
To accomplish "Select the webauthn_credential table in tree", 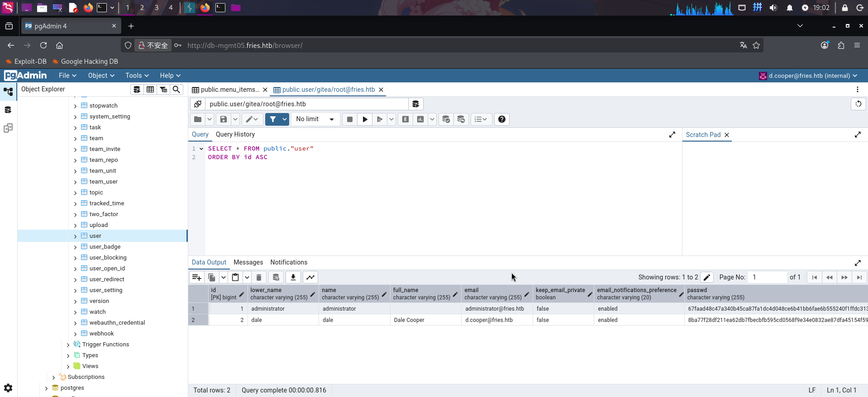I will [x=117, y=323].
